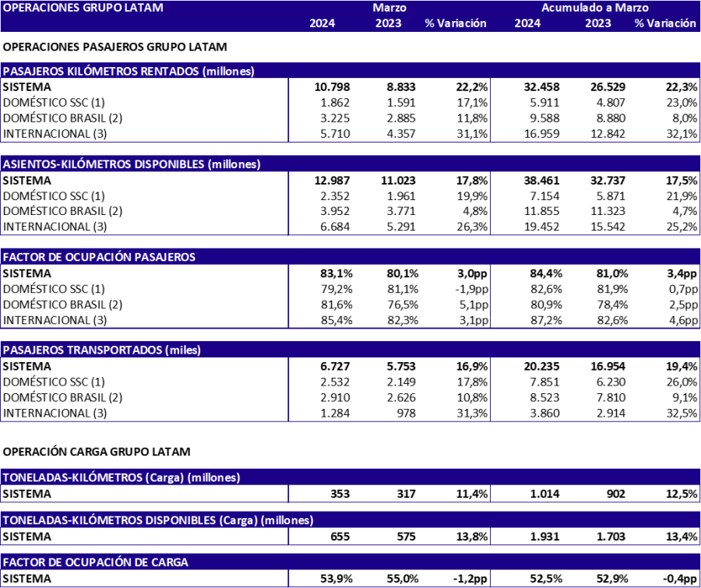Select the -0,4pp accumulated variation
This screenshot has height=588, width=701.
click(679, 578)
